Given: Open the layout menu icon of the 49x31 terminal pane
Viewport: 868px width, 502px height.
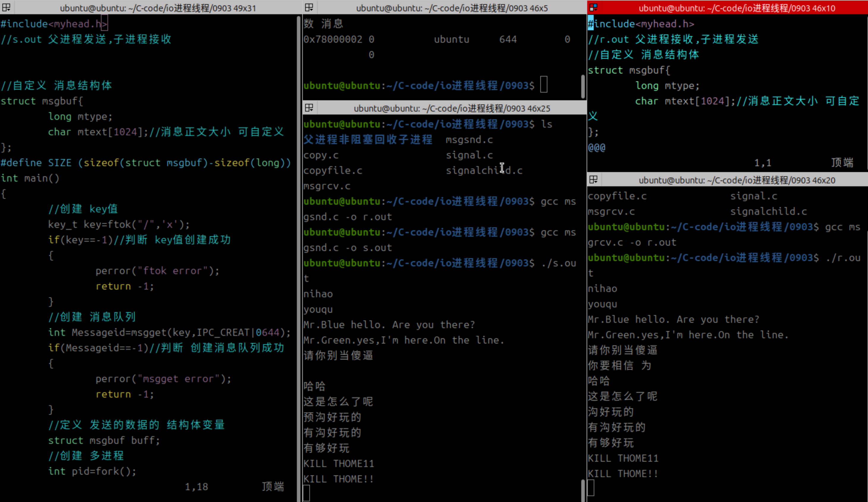Looking at the screenshot, I should (7, 7).
